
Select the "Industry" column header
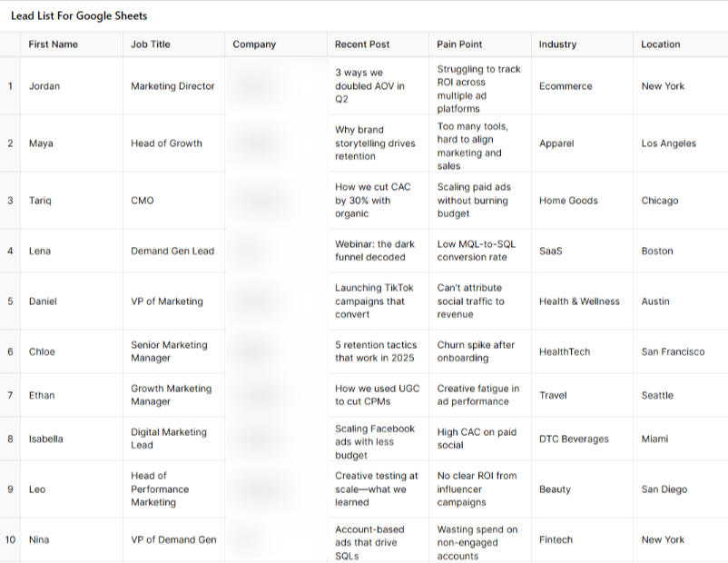pyautogui.click(x=558, y=44)
